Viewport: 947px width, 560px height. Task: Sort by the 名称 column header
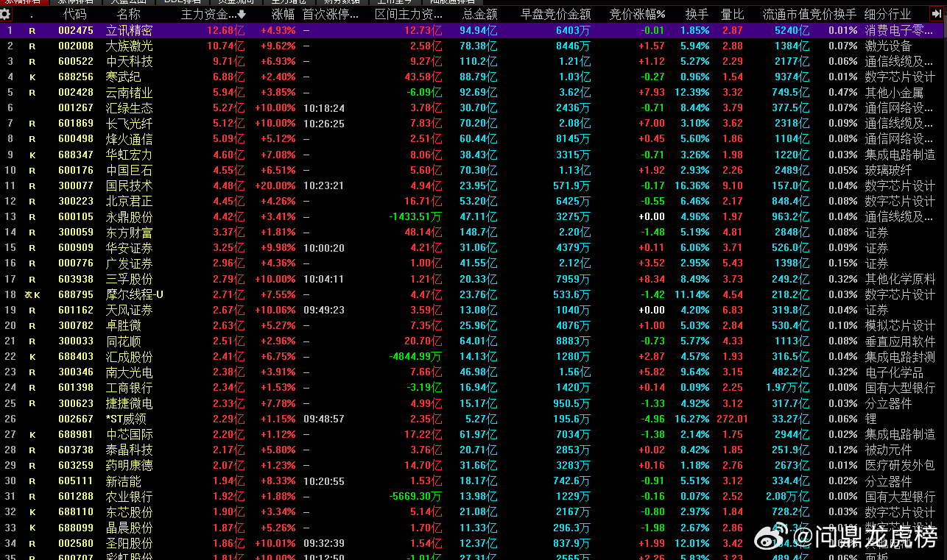click(x=129, y=14)
